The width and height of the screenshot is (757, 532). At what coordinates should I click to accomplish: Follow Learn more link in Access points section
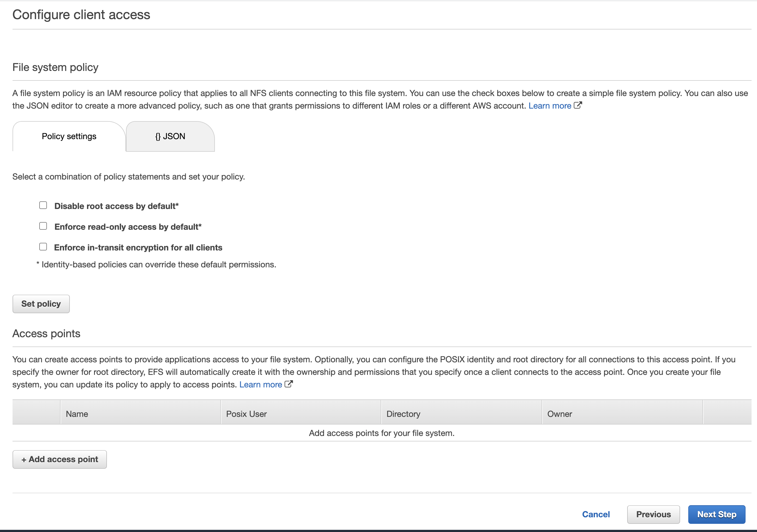pos(260,385)
